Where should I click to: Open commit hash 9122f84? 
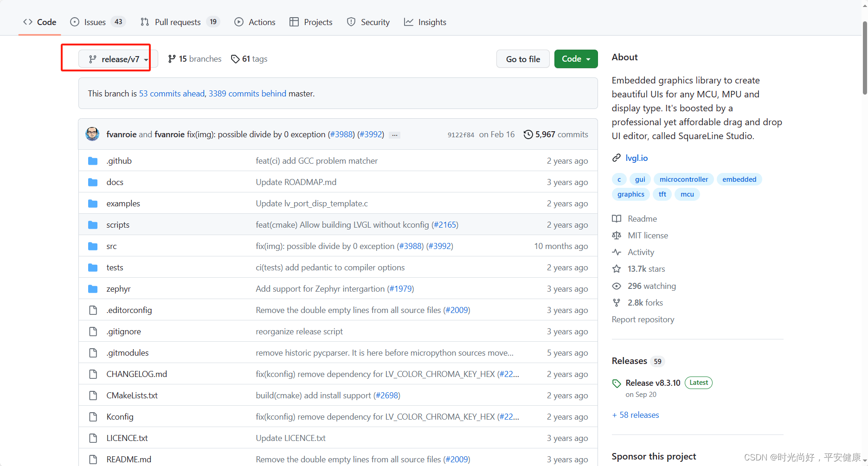click(461, 135)
